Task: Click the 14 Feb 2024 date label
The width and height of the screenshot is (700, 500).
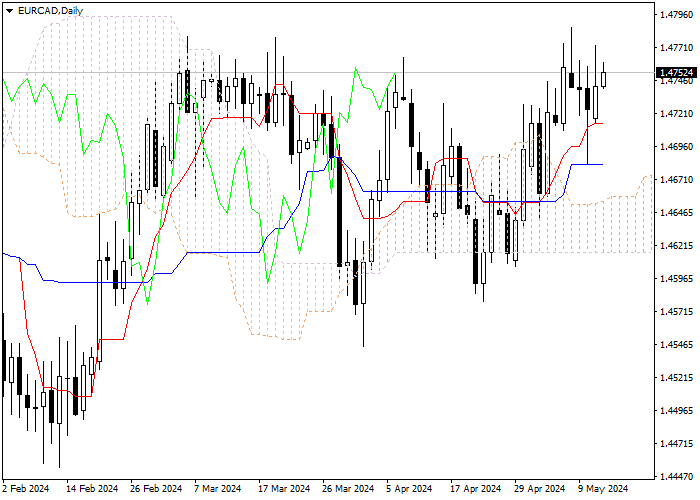Action: (92, 489)
